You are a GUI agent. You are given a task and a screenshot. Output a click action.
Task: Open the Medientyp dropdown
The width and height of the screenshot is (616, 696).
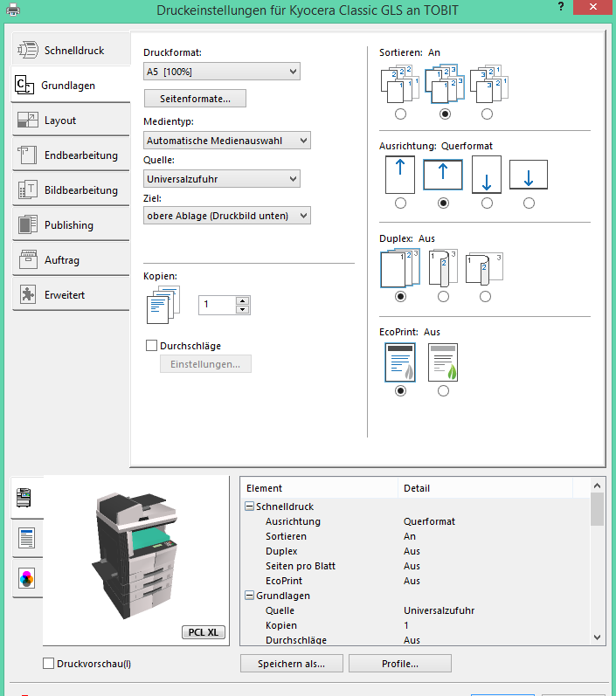(227, 141)
